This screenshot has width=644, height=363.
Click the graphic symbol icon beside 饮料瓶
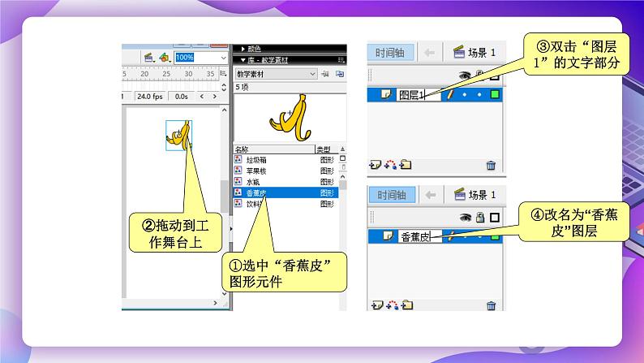point(238,204)
